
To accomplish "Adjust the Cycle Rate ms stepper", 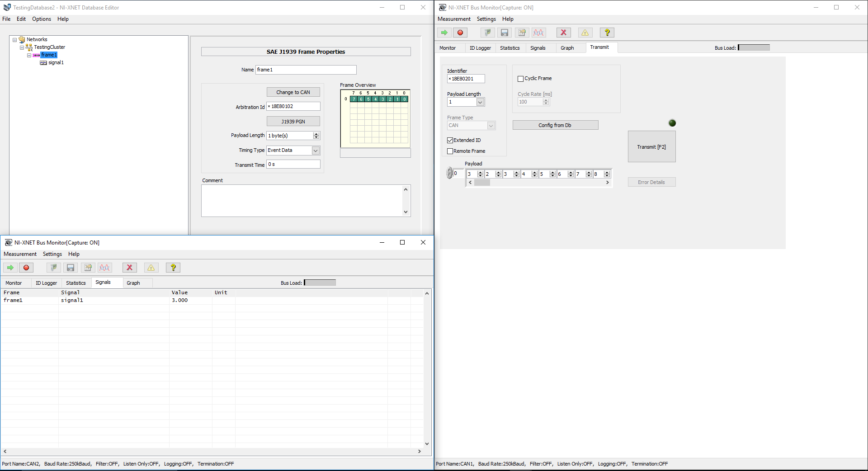I will click(546, 102).
